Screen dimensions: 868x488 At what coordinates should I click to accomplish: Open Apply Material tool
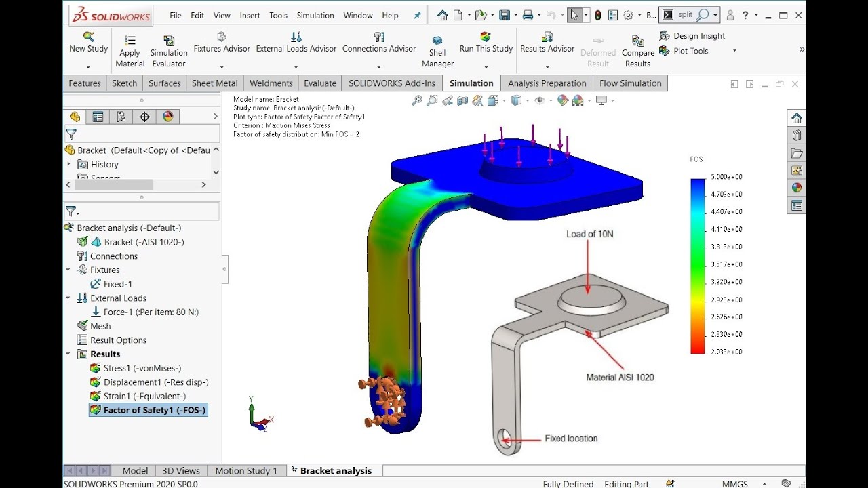[130, 52]
